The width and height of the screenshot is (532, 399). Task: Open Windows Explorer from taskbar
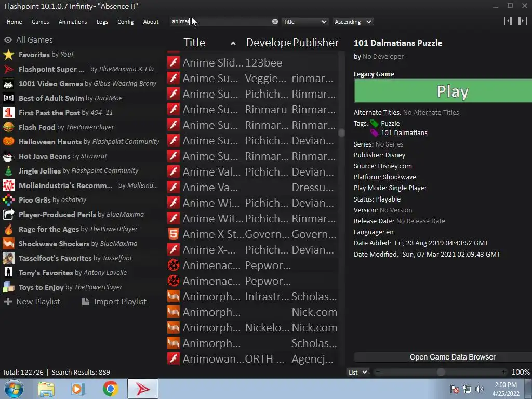click(46, 389)
